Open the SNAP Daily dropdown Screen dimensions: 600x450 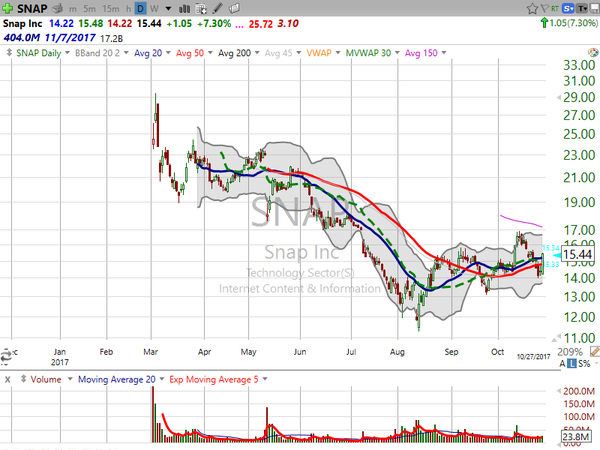[x=67, y=52]
